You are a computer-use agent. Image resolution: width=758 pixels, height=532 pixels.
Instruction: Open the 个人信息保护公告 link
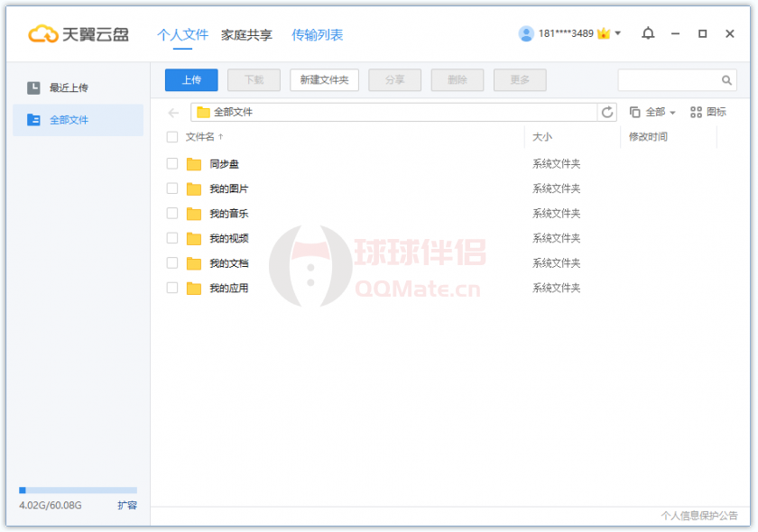point(698,516)
